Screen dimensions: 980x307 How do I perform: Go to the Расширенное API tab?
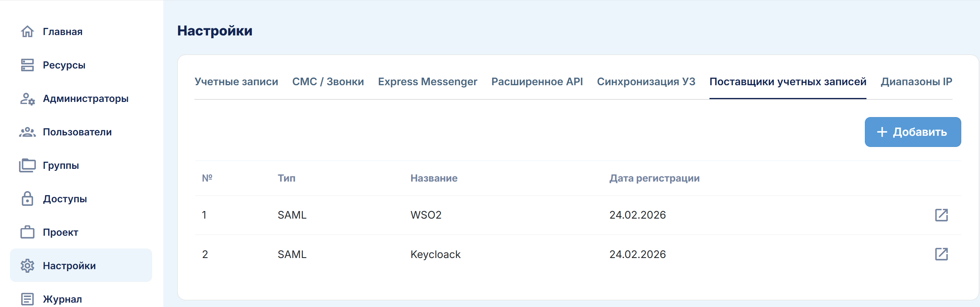[537, 82]
